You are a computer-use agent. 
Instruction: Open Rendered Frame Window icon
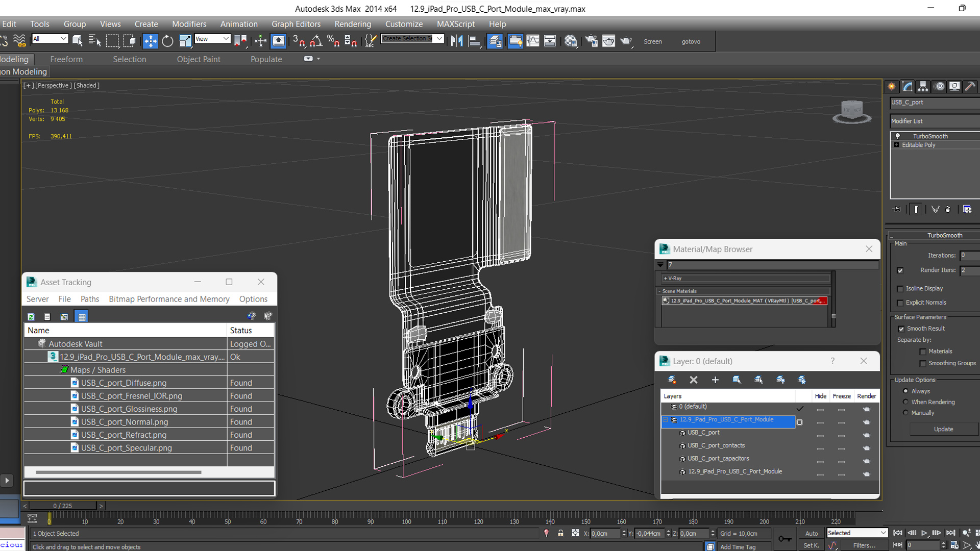tap(608, 41)
